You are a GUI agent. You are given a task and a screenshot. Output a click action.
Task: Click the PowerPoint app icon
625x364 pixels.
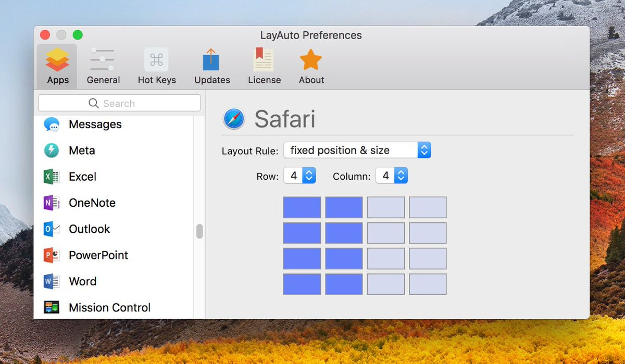[52, 255]
